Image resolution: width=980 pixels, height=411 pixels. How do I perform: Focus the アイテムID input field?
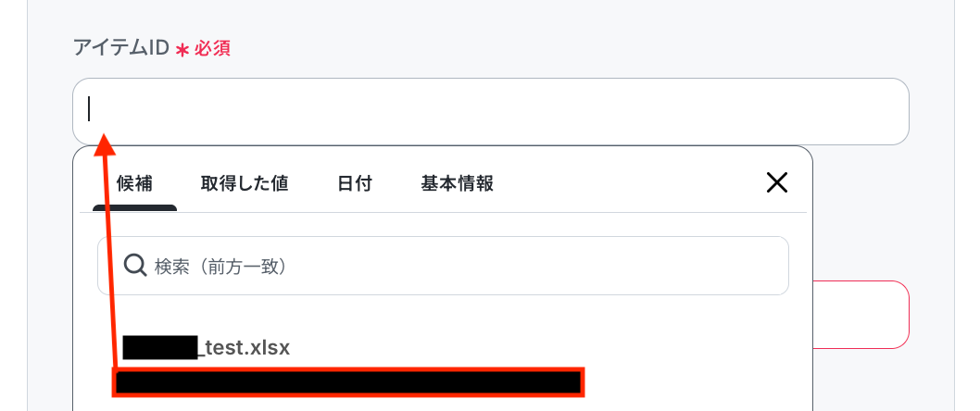coord(491,112)
